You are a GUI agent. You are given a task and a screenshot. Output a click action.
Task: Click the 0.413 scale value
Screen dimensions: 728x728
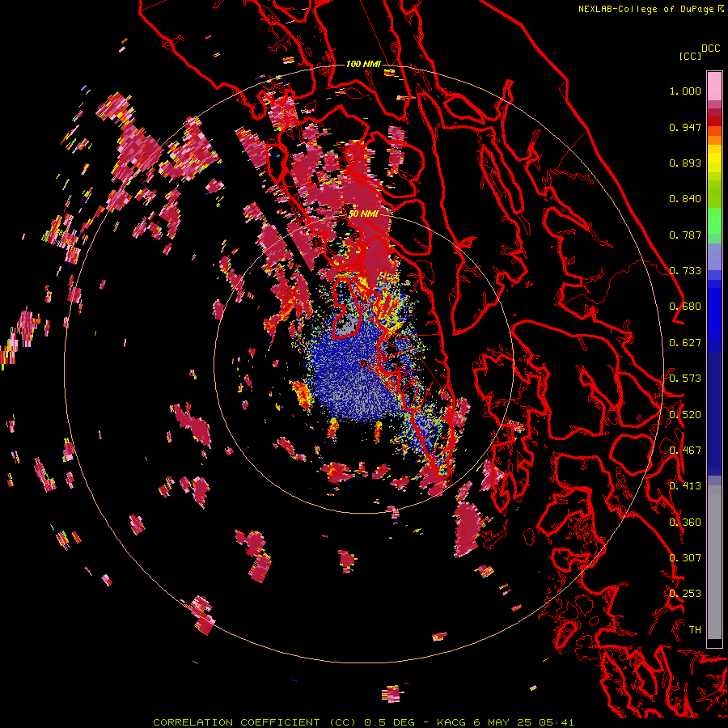point(685,486)
